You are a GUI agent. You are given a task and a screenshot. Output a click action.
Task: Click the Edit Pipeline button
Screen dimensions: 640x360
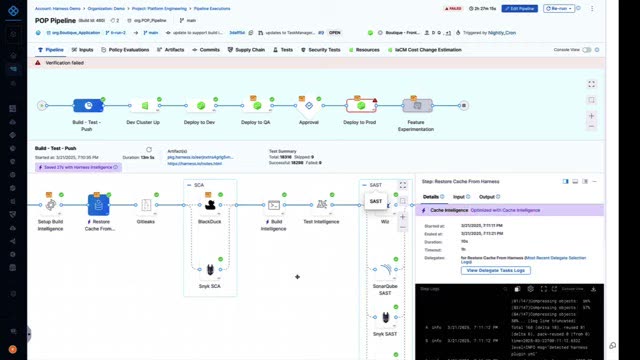pos(520,9)
